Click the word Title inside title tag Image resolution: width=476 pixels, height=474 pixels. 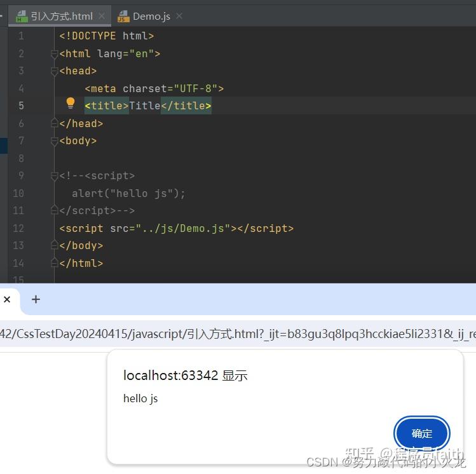pyautogui.click(x=145, y=105)
